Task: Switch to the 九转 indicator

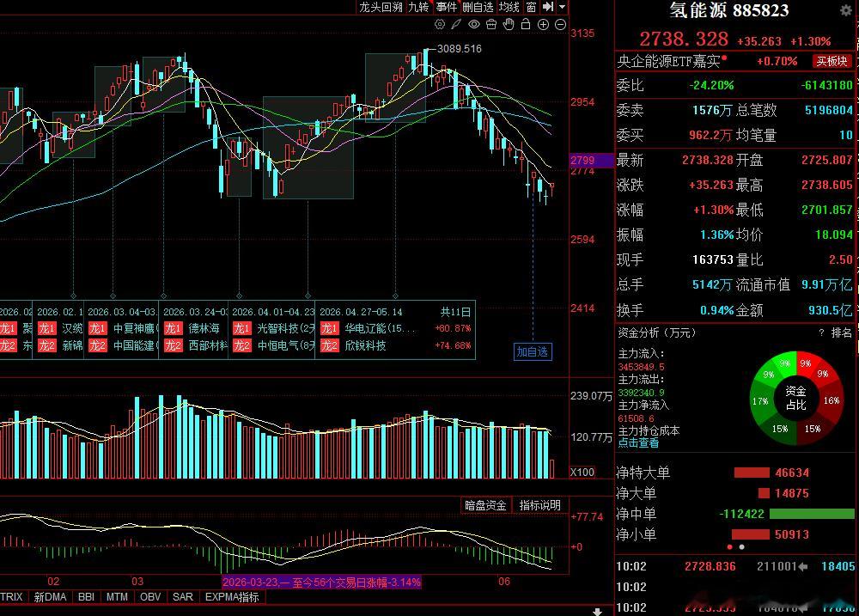Action: coord(418,7)
